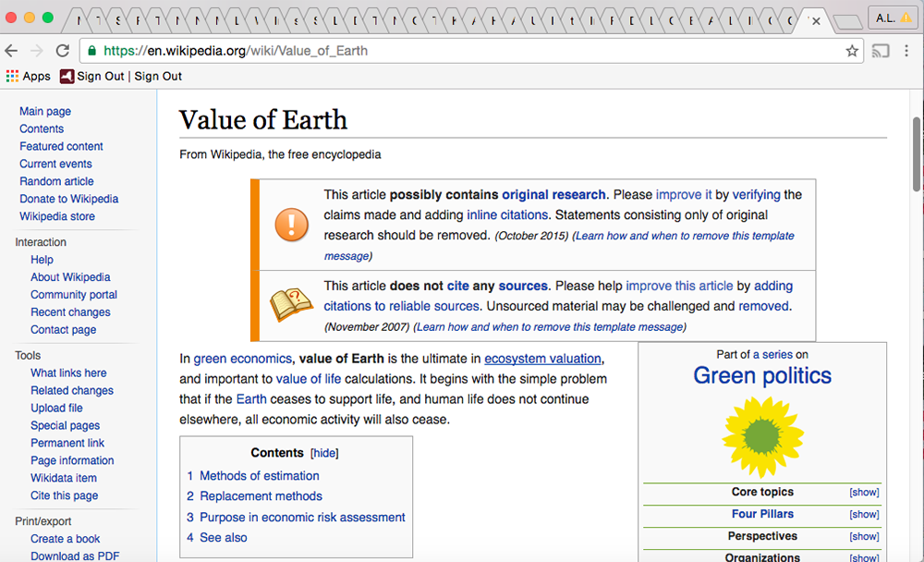Expand the Organizations section

(864, 558)
